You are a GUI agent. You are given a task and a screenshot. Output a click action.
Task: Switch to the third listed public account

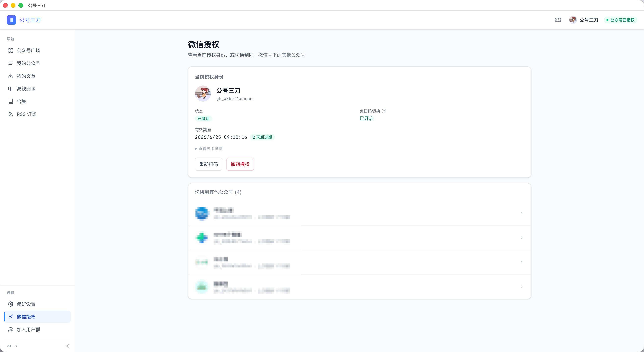pyautogui.click(x=359, y=262)
